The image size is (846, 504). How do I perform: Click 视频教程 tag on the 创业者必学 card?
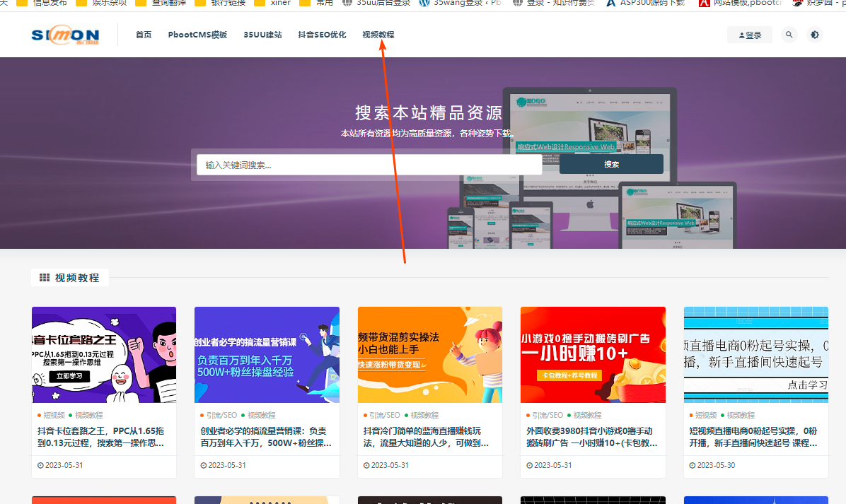pos(261,415)
